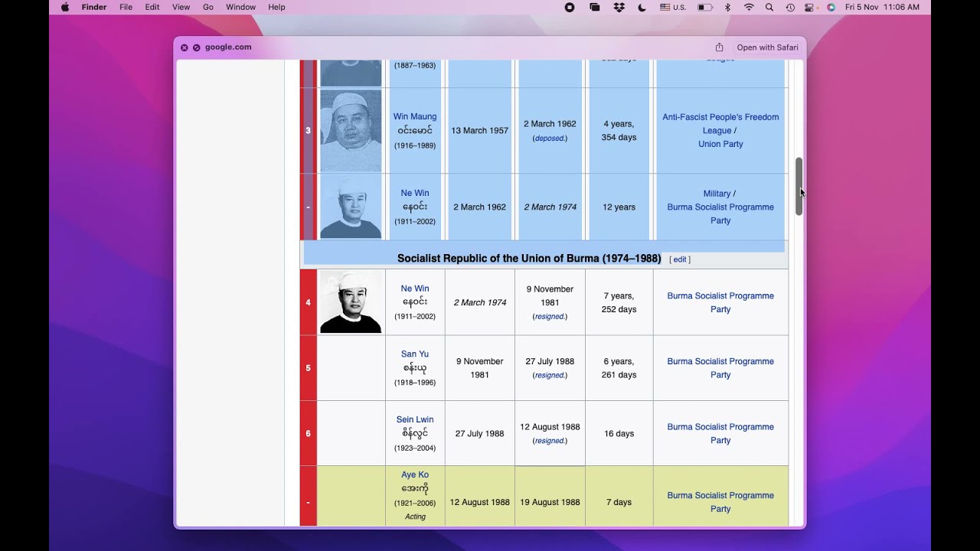Screen dimensions: 980x551
Task: Open the Time Machine menu bar icon
Action: point(790,7)
